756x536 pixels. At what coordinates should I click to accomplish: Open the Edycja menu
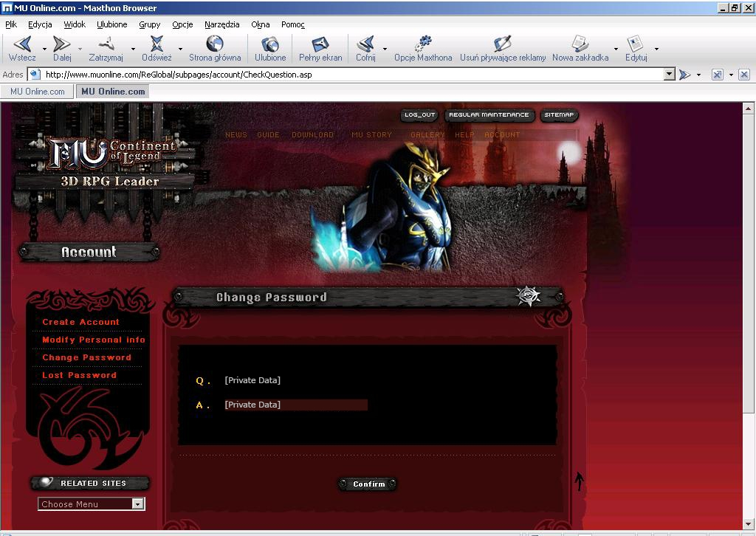click(40, 24)
